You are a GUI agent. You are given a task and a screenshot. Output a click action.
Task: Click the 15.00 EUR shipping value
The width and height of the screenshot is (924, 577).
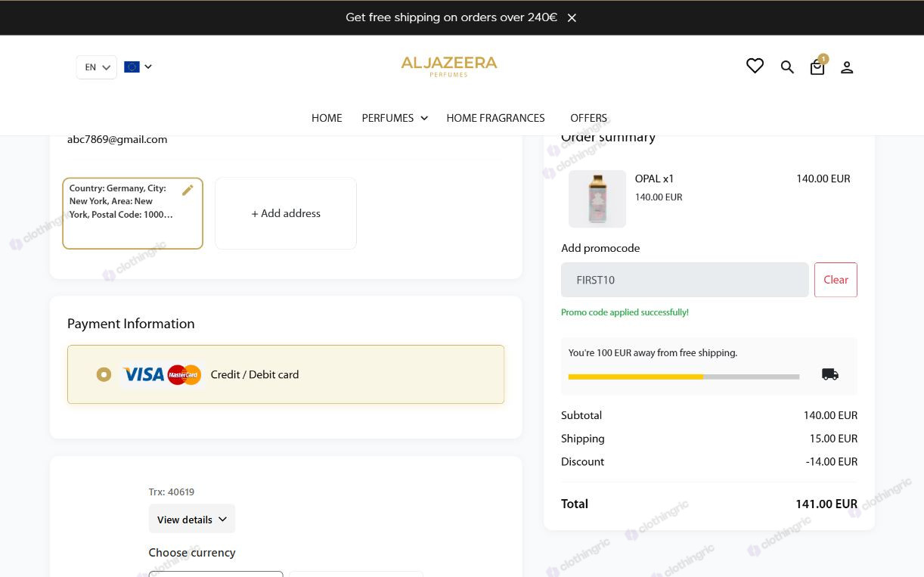833,439
